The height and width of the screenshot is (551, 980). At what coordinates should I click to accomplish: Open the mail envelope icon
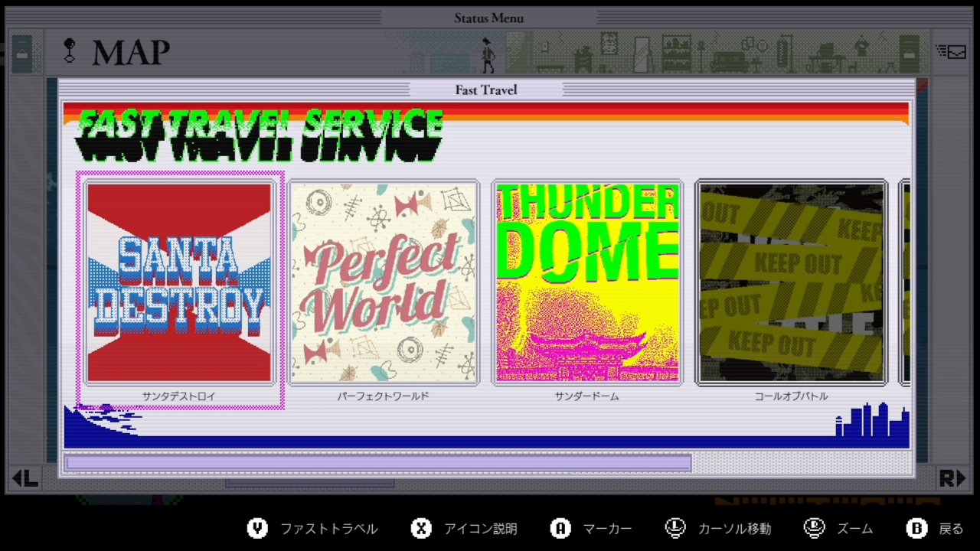coord(951,52)
